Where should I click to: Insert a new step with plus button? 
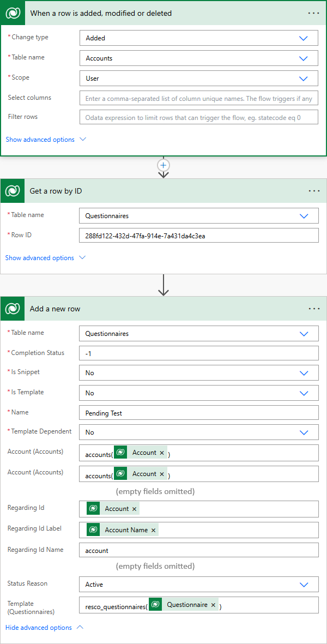pyautogui.click(x=163, y=165)
